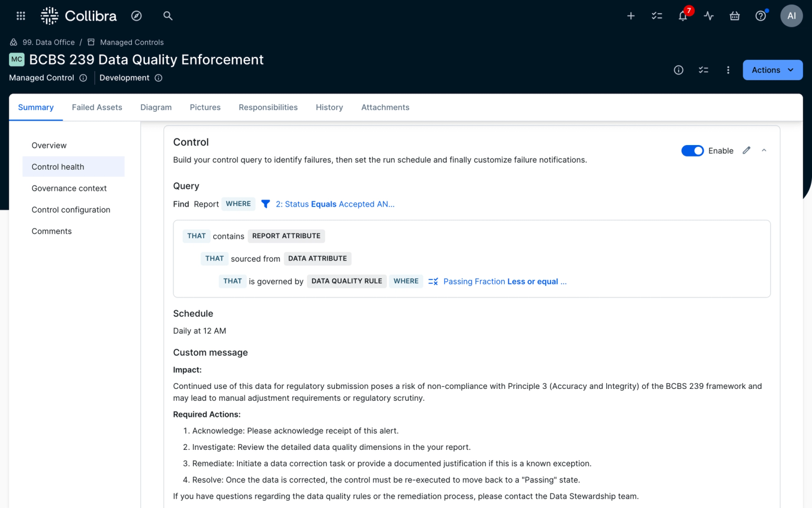Open the waffle app switcher menu
This screenshot has width=812, height=508.
click(20, 16)
